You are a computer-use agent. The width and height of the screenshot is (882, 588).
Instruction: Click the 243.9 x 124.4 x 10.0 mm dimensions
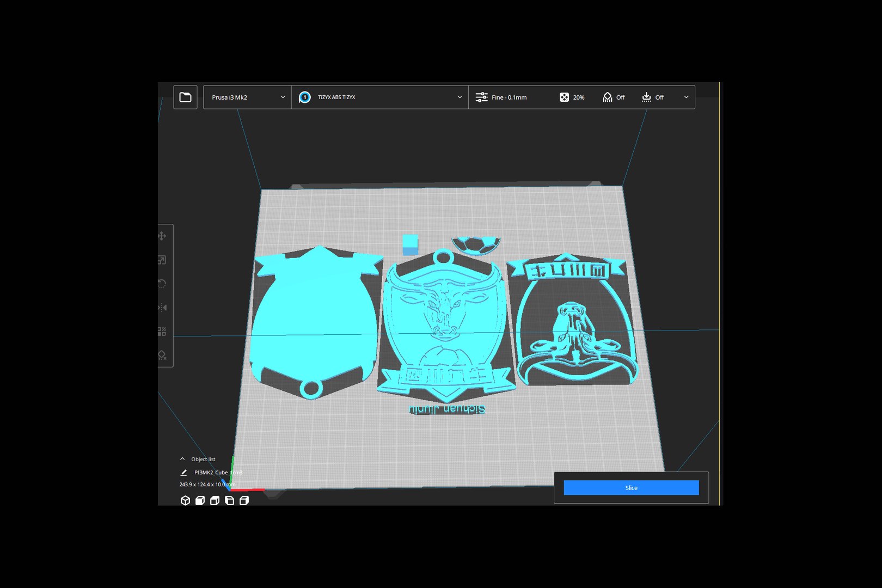pyautogui.click(x=207, y=485)
